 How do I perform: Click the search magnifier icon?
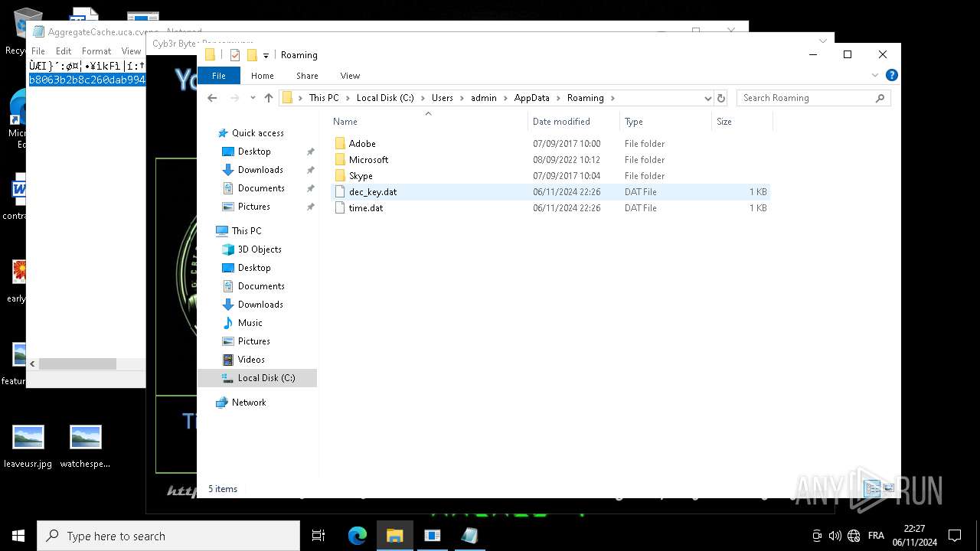pyautogui.click(x=880, y=98)
